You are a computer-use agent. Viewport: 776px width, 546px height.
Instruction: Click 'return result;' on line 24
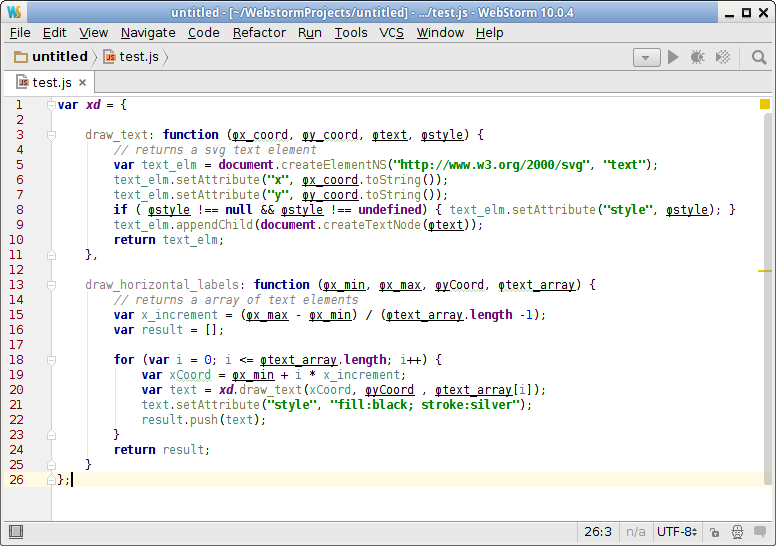pyautogui.click(x=162, y=450)
